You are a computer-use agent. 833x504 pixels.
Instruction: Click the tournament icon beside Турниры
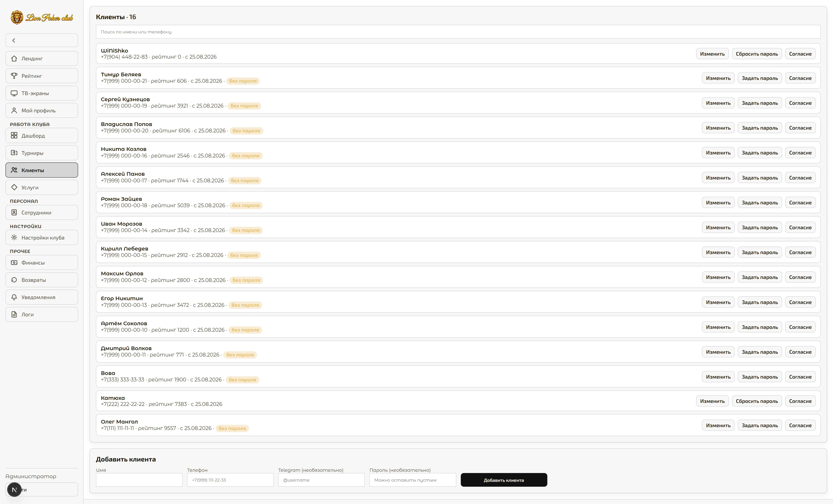coord(14,153)
